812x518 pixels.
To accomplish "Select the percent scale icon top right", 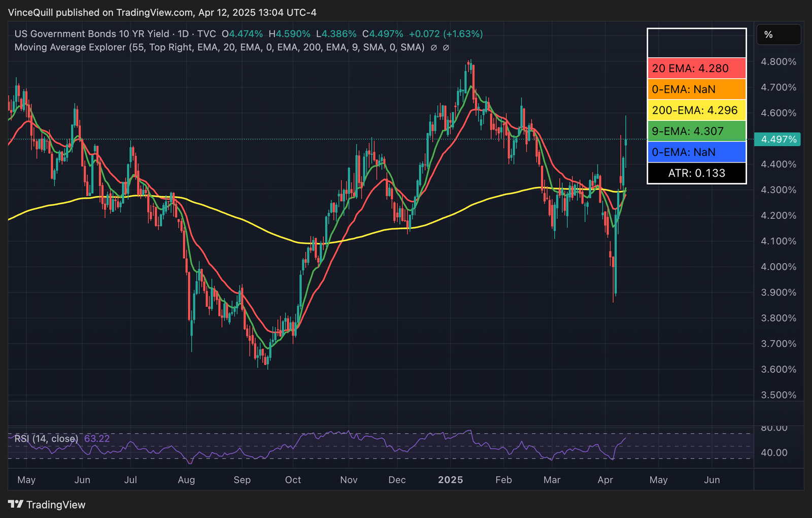I will [x=779, y=35].
